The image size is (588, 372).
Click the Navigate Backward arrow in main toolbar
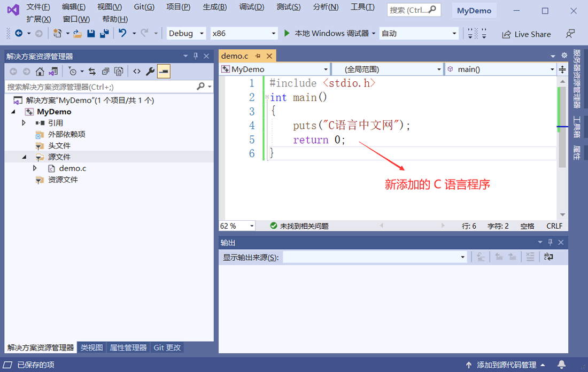(18, 33)
